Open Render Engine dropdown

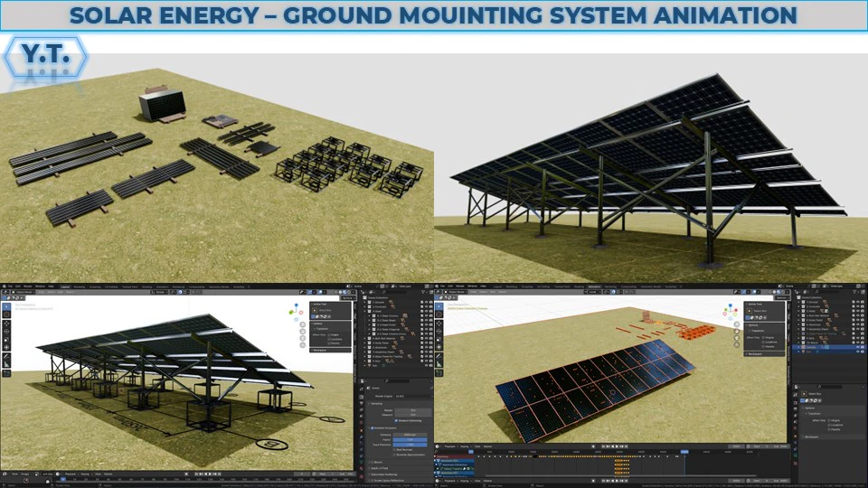(414, 396)
